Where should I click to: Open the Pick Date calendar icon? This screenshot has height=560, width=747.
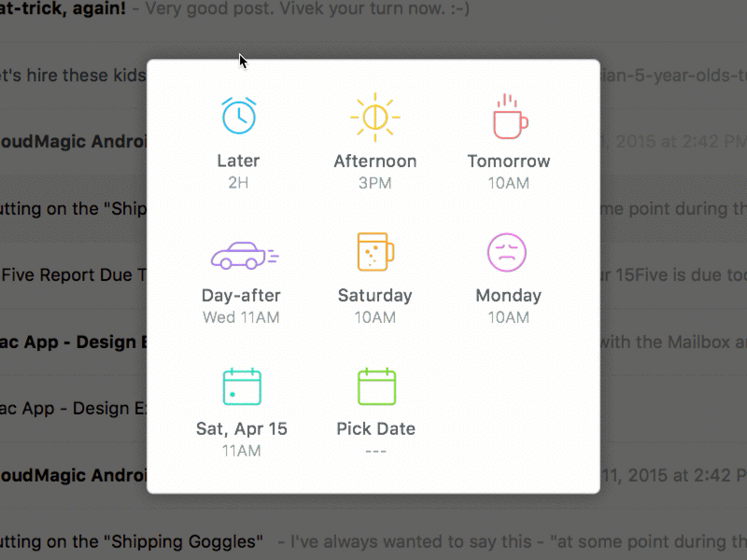375,385
